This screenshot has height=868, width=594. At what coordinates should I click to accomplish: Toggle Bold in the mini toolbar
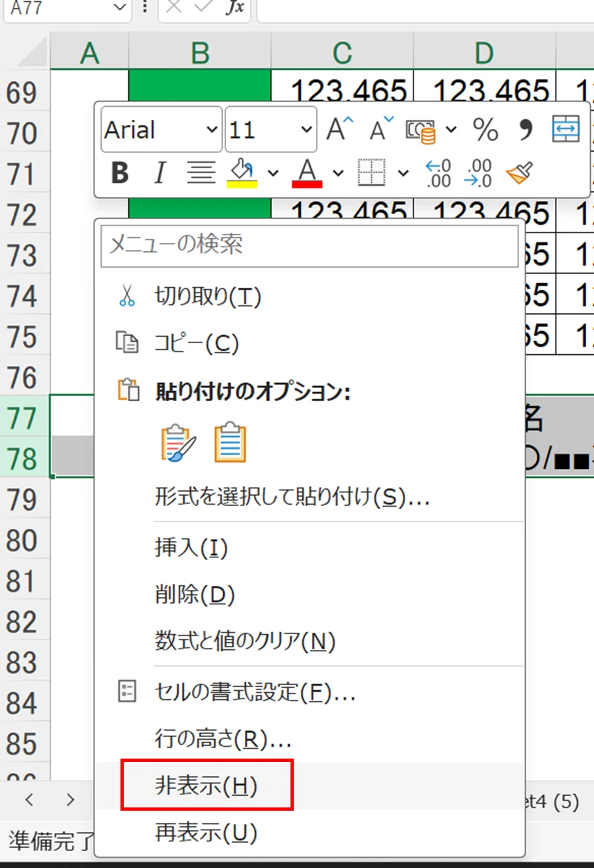click(x=120, y=173)
